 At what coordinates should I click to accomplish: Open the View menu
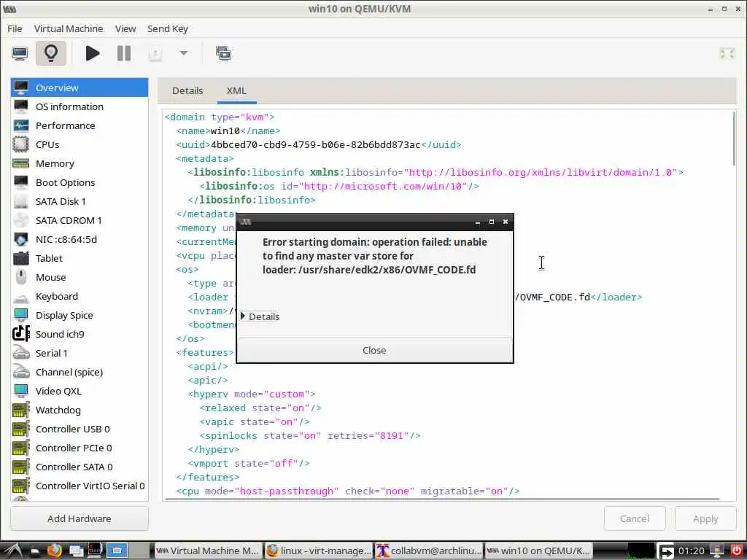click(x=125, y=28)
